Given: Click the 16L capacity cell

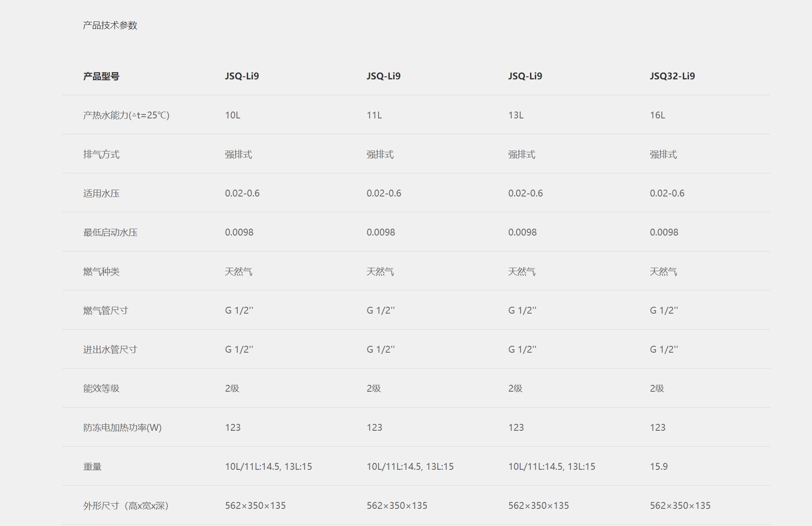Looking at the screenshot, I should click(657, 115).
